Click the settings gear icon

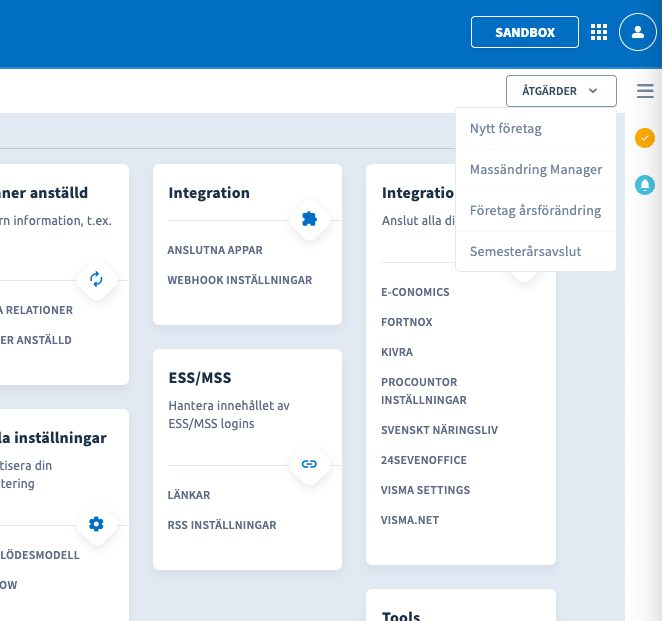(96, 523)
